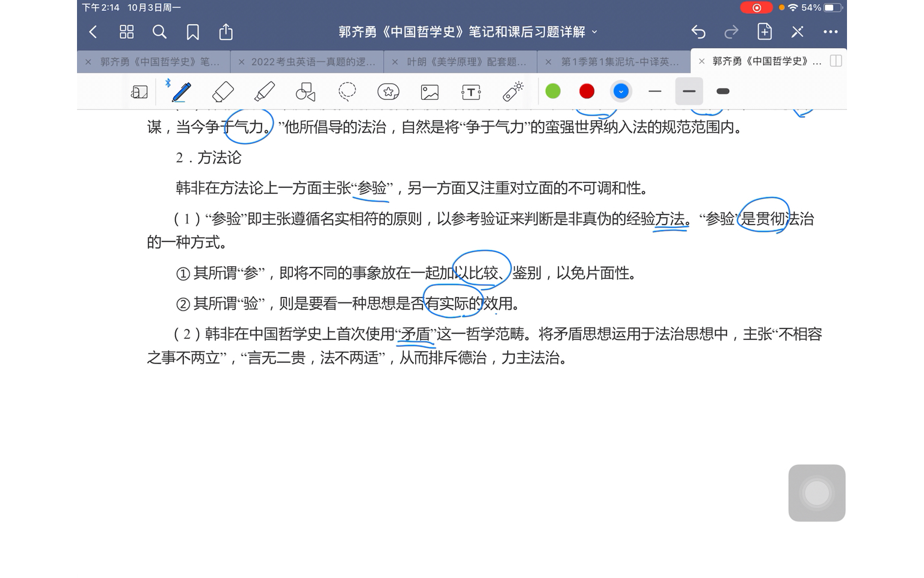Redo the last action
Image resolution: width=924 pixels, height=578 pixels.
(731, 32)
